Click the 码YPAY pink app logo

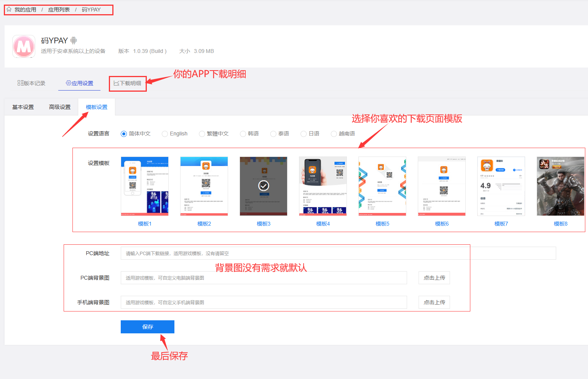[x=24, y=46]
